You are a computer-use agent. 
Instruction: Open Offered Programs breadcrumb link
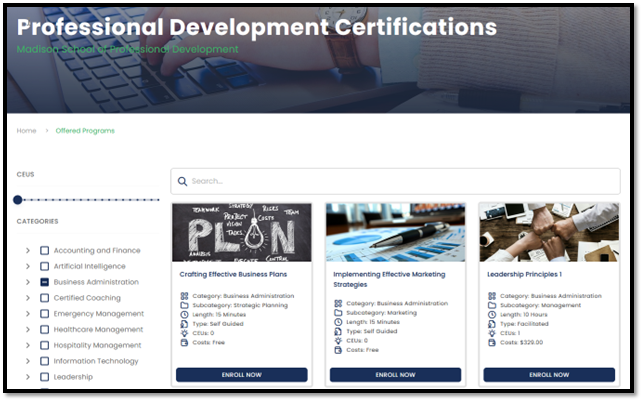tap(85, 131)
